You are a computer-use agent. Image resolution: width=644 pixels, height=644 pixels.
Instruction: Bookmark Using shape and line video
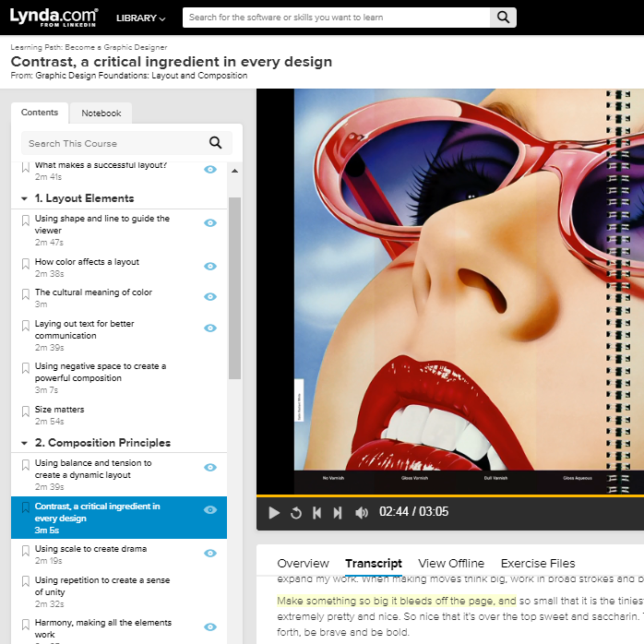26,221
